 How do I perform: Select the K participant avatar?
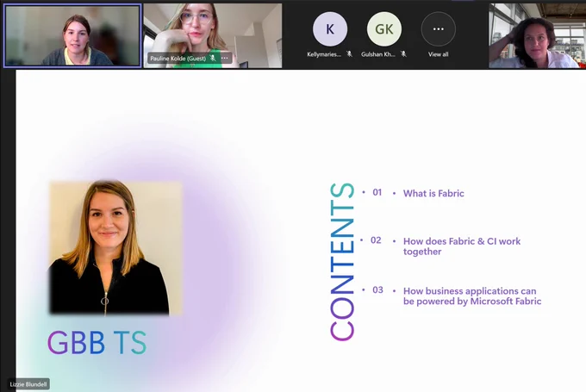[330, 28]
